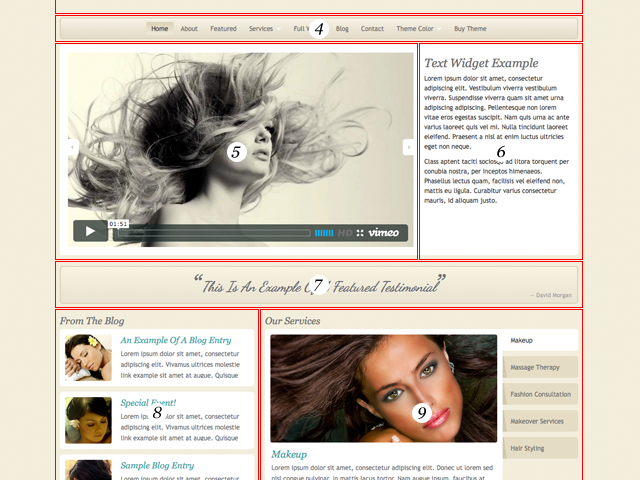Open the Blog menu item
Screen dimensions: 640x480
click(x=342, y=29)
